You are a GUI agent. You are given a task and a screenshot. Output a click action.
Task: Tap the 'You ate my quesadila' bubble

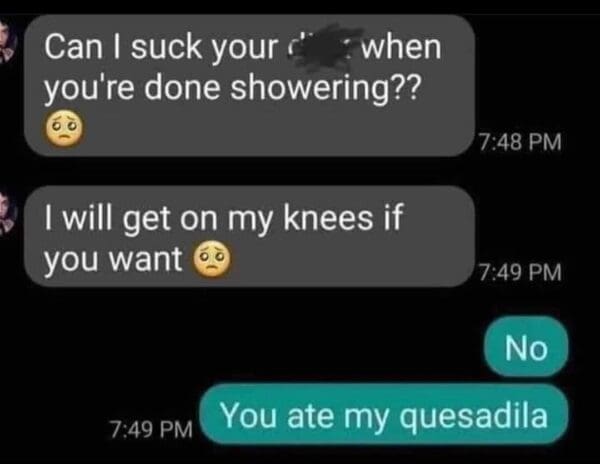click(384, 415)
